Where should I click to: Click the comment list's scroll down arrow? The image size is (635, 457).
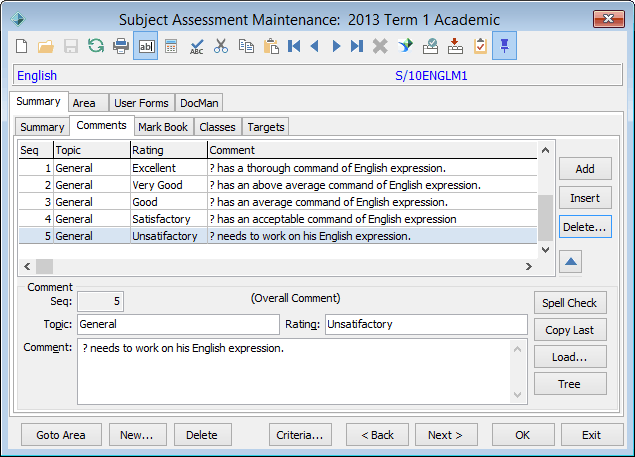(x=546, y=250)
